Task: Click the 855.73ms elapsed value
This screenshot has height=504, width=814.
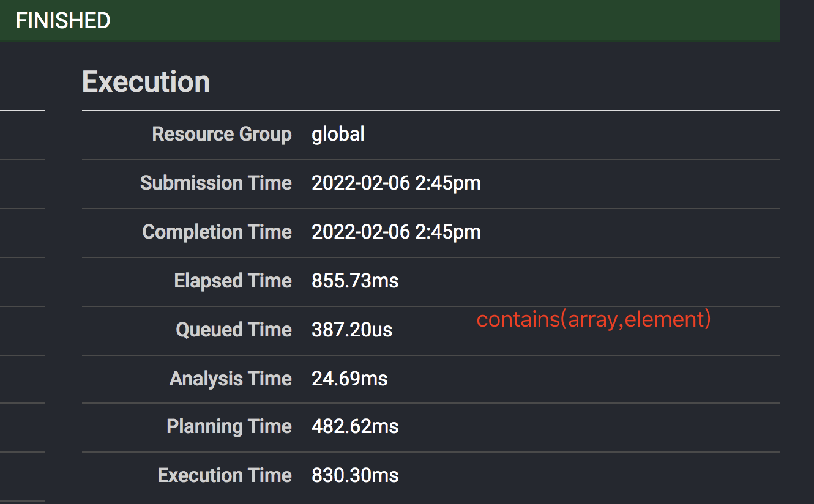Action: pos(355,281)
